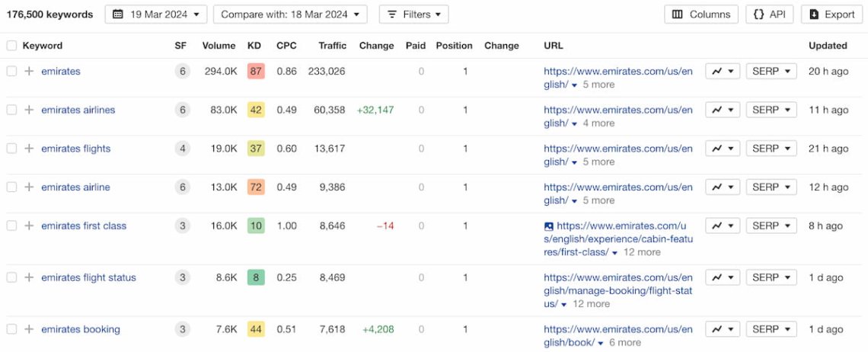The image size is (868, 352).
Task: Open the Filters menu
Action: tap(413, 14)
